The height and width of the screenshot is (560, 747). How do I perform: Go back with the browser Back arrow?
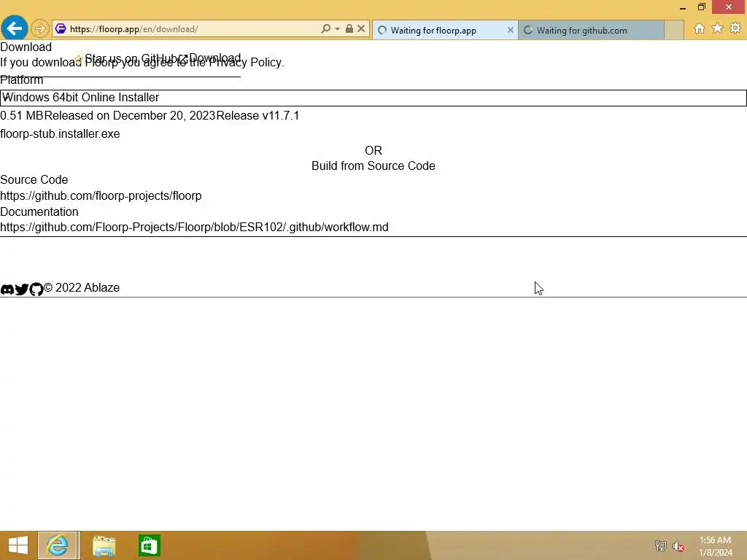(15, 28)
